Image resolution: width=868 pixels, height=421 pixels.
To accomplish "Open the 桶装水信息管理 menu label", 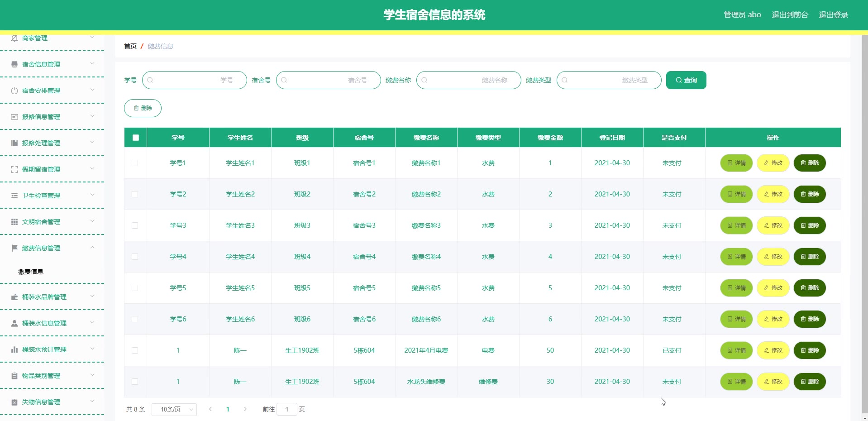I will [44, 323].
